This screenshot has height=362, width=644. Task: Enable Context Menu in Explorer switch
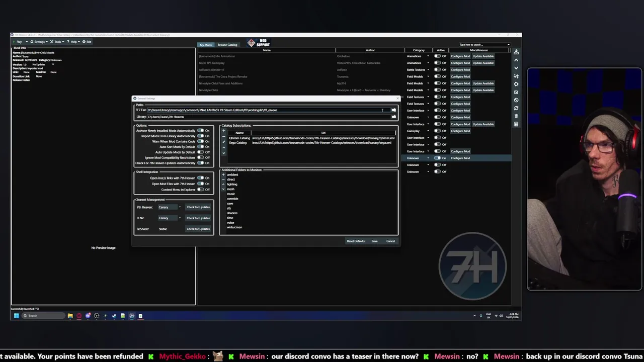click(x=200, y=190)
